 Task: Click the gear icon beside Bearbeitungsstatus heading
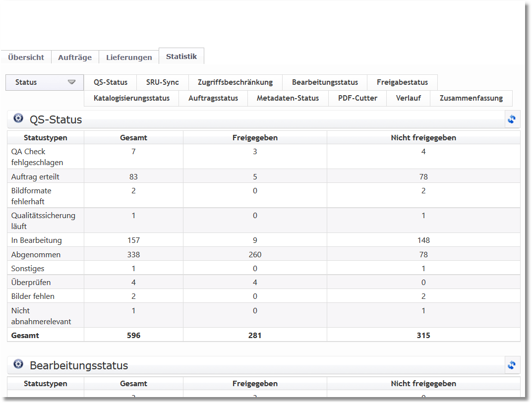18,364
